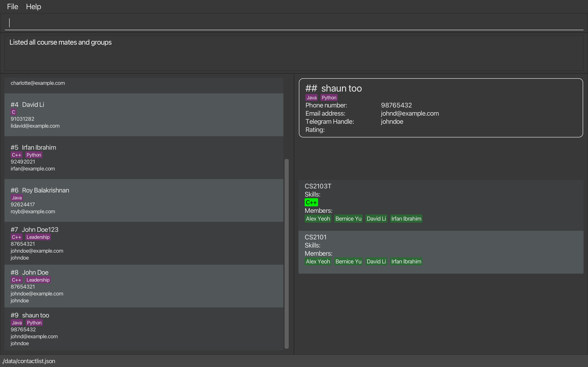Click David Li member tag in CS2103T
Image resolution: width=588 pixels, height=367 pixels.
click(x=376, y=219)
